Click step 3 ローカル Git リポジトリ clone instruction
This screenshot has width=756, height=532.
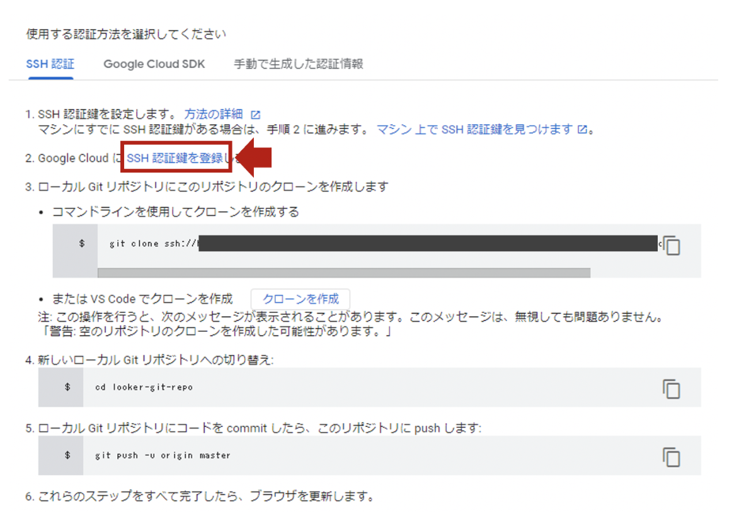(x=207, y=187)
